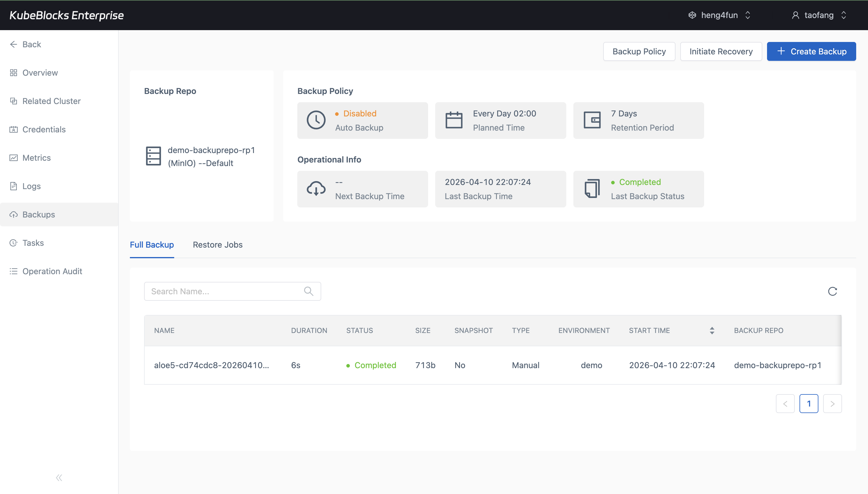
Task: Collapse the sidebar with double-chevron icon
Action: pyautogui.click(x=59, y=478)
